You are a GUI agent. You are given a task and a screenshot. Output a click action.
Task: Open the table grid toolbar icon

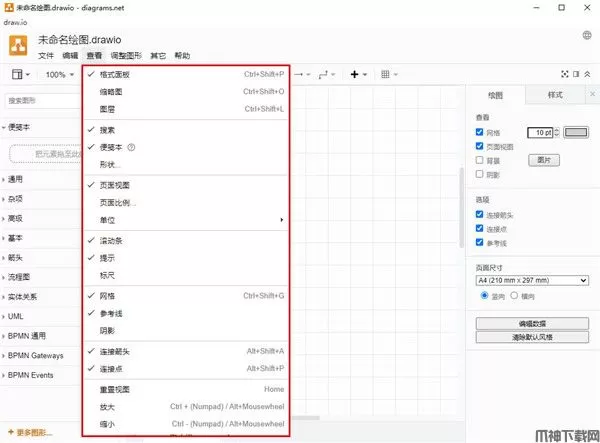[x=388, y=75]
